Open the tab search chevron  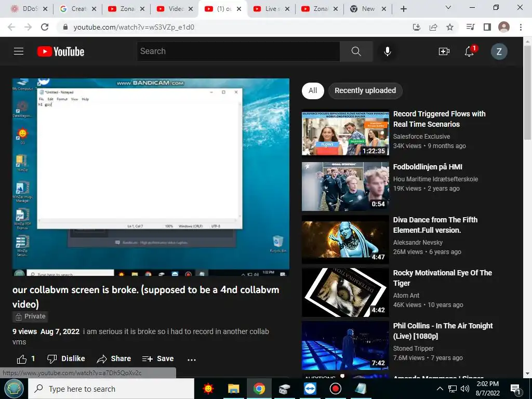click(448, 7)
